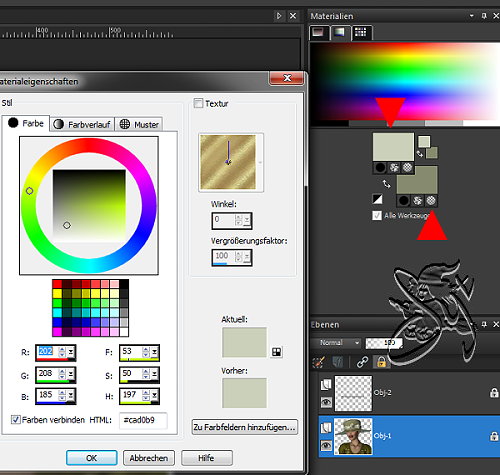
Task: Reset colors to black and white
Action: (x=377, y=199)
